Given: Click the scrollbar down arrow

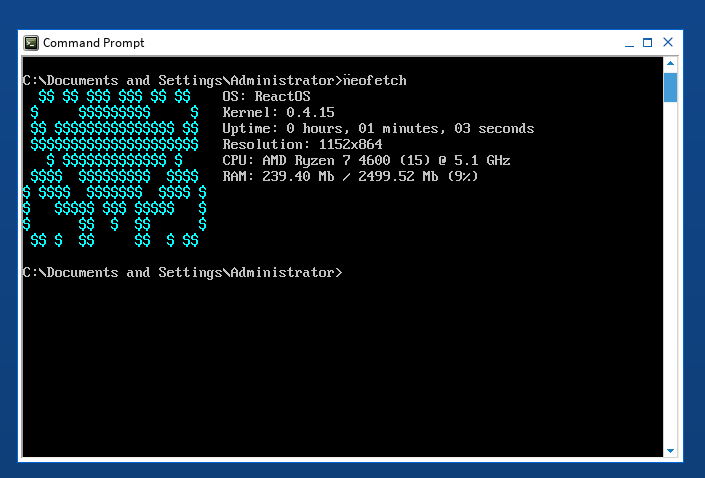Looking at the screenshot, I should (x=670, y=450).
